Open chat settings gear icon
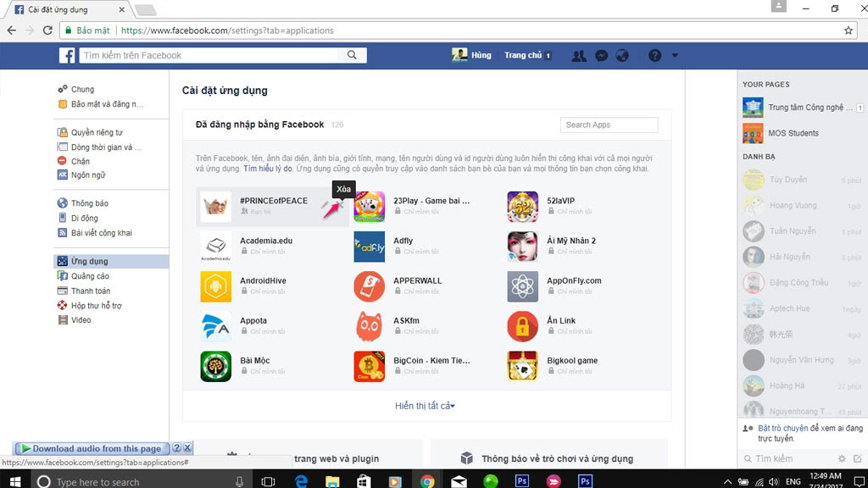Image resolution: width=868 pixels, height=488 pixels. [842, 458]
